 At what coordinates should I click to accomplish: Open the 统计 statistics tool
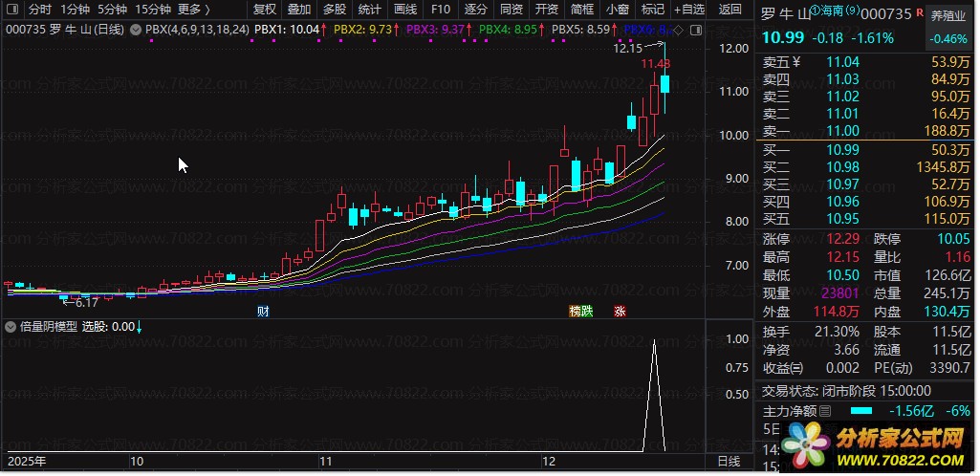[x=370, y=10]
